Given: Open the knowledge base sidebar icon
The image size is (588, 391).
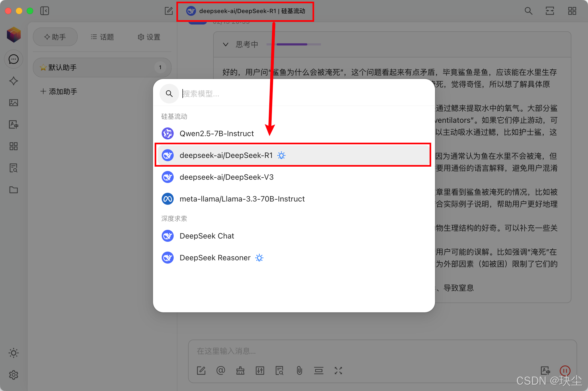Looking at the screenshot, I should pos(13,168).
